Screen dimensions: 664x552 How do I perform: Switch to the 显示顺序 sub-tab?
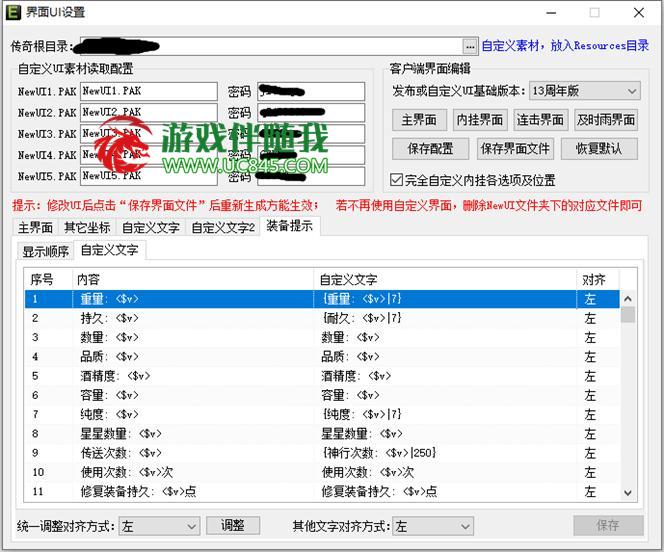coord(45,251)
